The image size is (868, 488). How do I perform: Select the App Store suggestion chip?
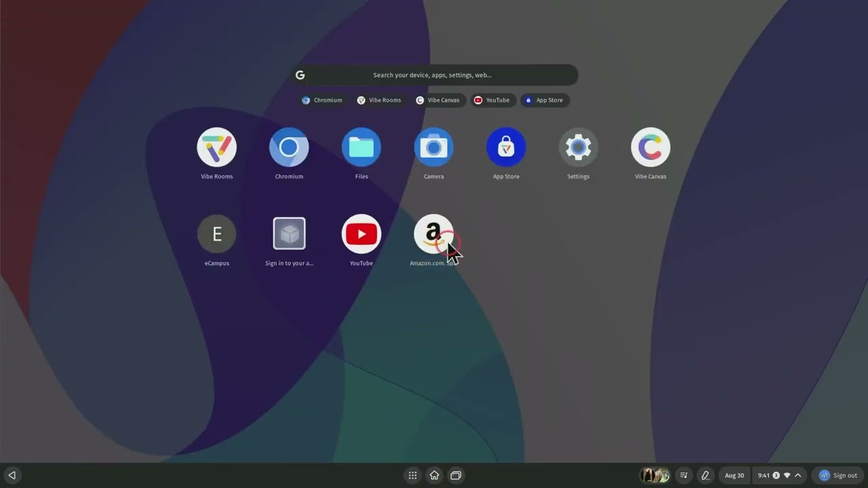coord(545,100)
